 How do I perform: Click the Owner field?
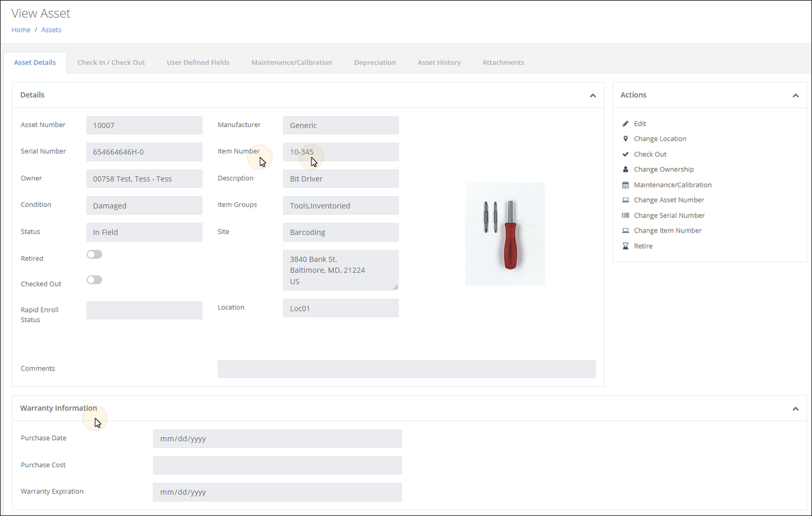click(x=144, y=179)
